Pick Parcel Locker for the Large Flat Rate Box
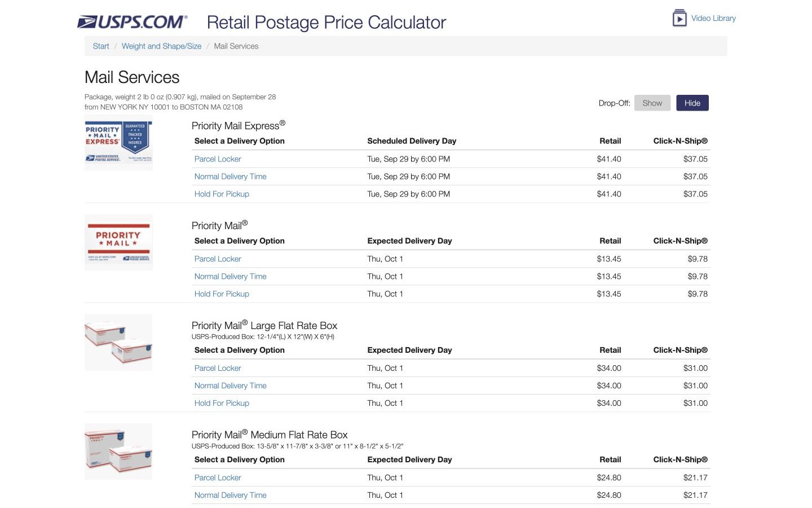812x508 pixels. click(x=218, y=368)
